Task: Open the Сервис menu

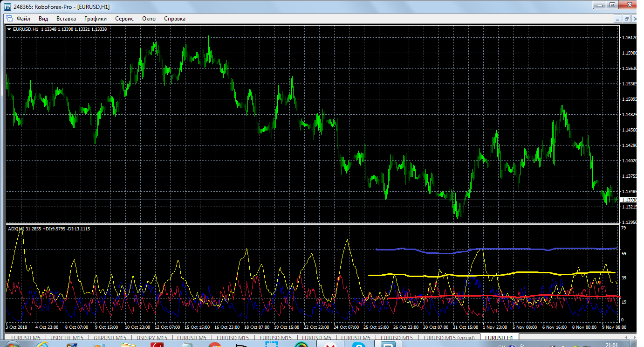Action: pos(124,19)
